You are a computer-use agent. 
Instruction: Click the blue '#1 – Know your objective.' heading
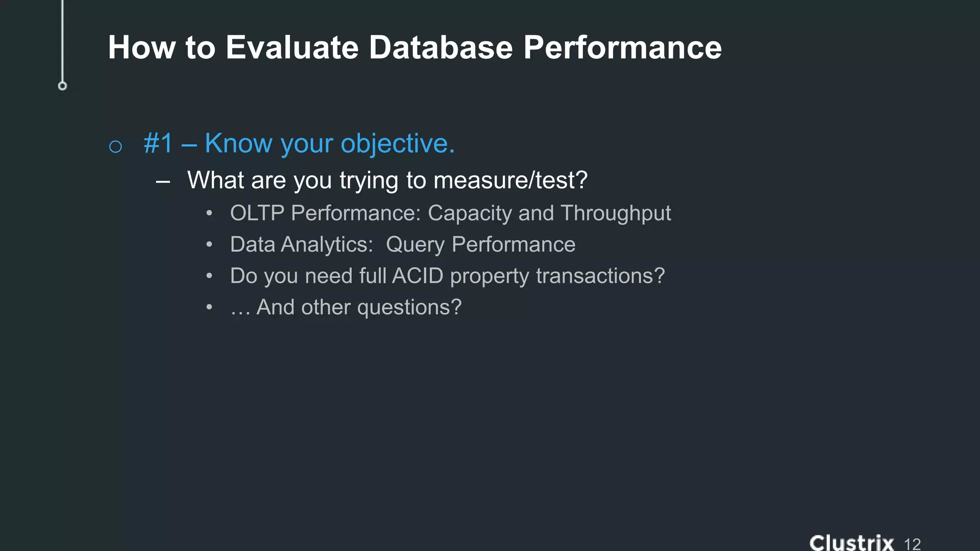click(299, 143)
